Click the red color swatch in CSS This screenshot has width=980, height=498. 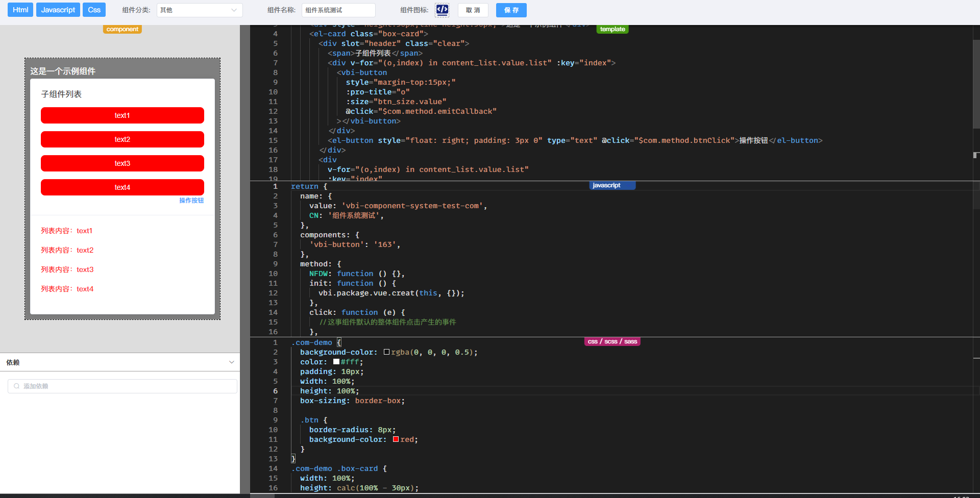pyautogui.click(x=396, y=439)
